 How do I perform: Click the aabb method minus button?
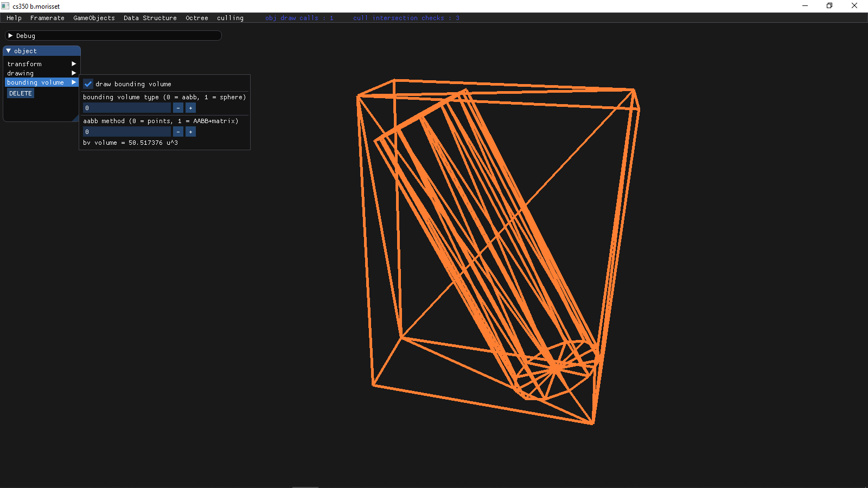178,132
